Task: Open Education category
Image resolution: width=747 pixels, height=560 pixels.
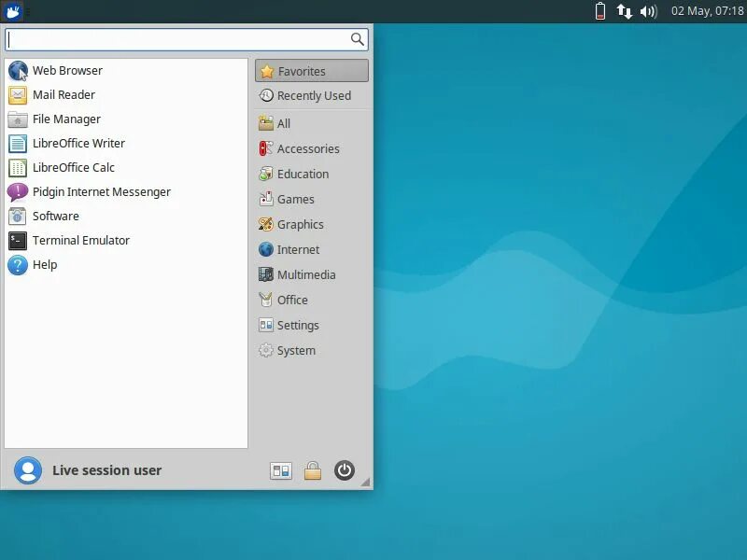Action: [x=312, y=175]
